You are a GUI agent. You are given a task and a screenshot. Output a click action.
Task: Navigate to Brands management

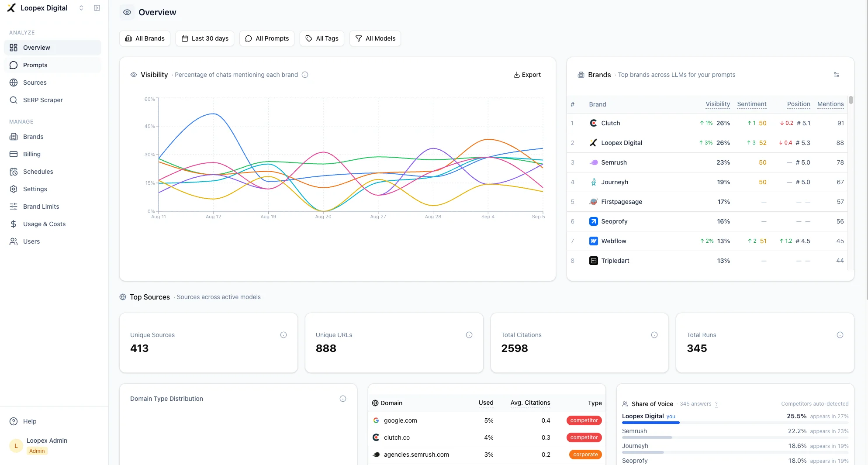pyautogui.click(x=52, y=137)
